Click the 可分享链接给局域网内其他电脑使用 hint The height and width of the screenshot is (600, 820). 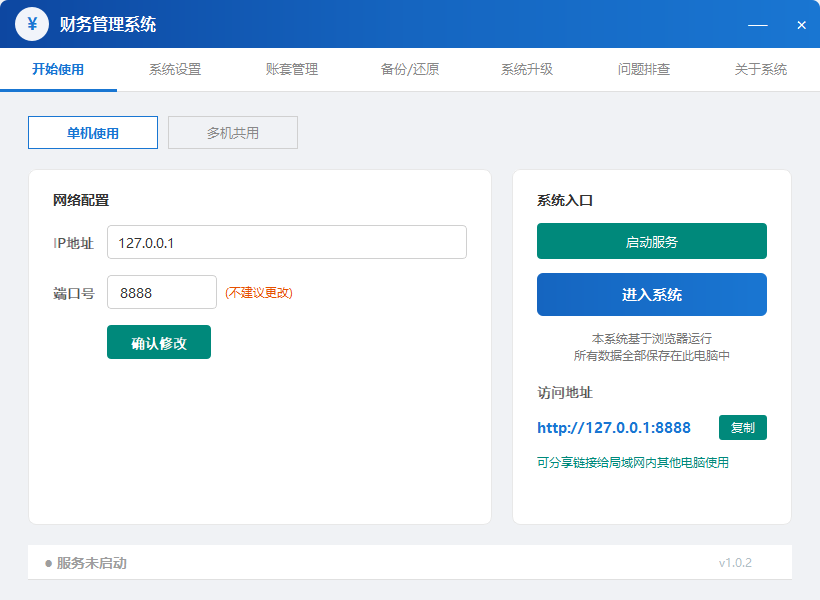633,462
